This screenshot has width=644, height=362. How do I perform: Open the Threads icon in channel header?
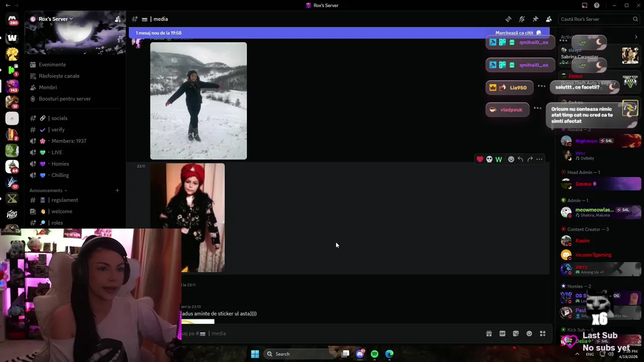pos(508,19)
